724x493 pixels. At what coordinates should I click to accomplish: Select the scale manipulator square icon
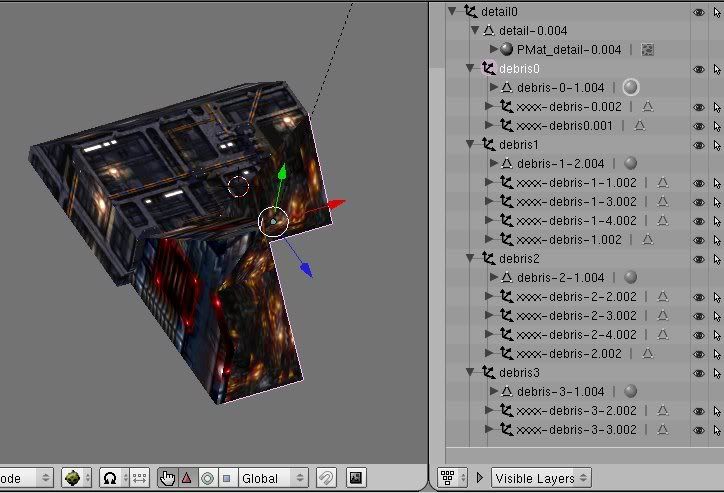click(226, 478)
